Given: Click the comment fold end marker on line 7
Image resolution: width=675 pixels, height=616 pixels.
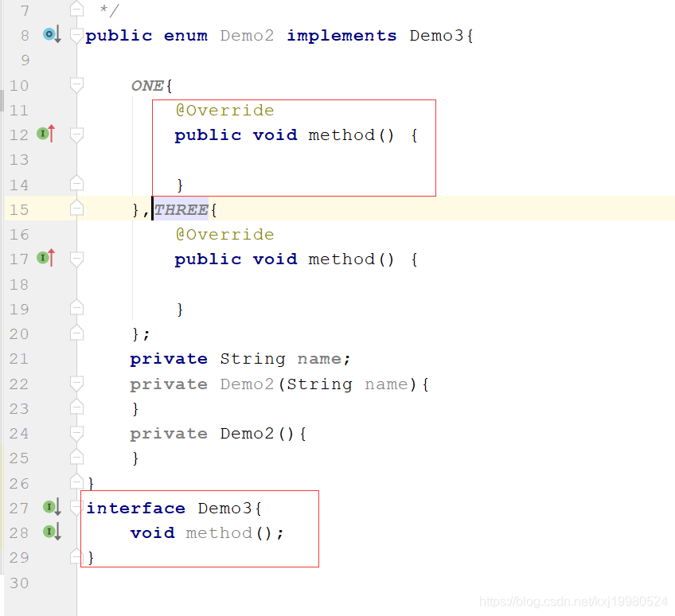Looking at the screenshot, I should click(76, 9).
